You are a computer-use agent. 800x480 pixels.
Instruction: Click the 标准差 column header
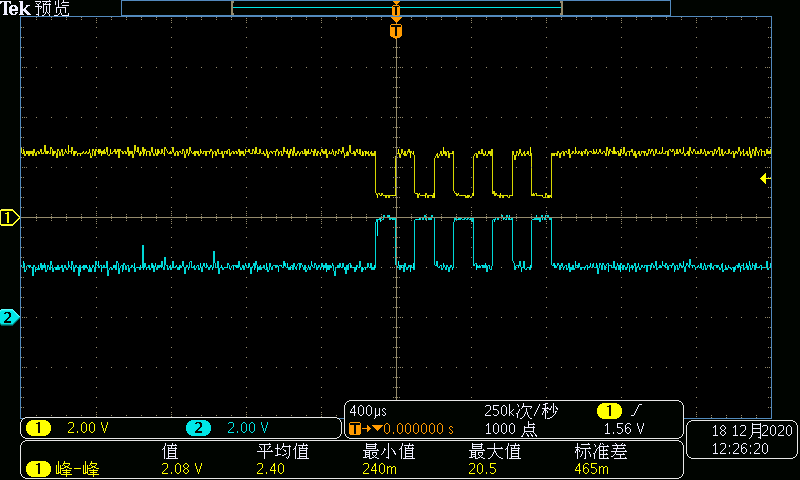point(601,451)
